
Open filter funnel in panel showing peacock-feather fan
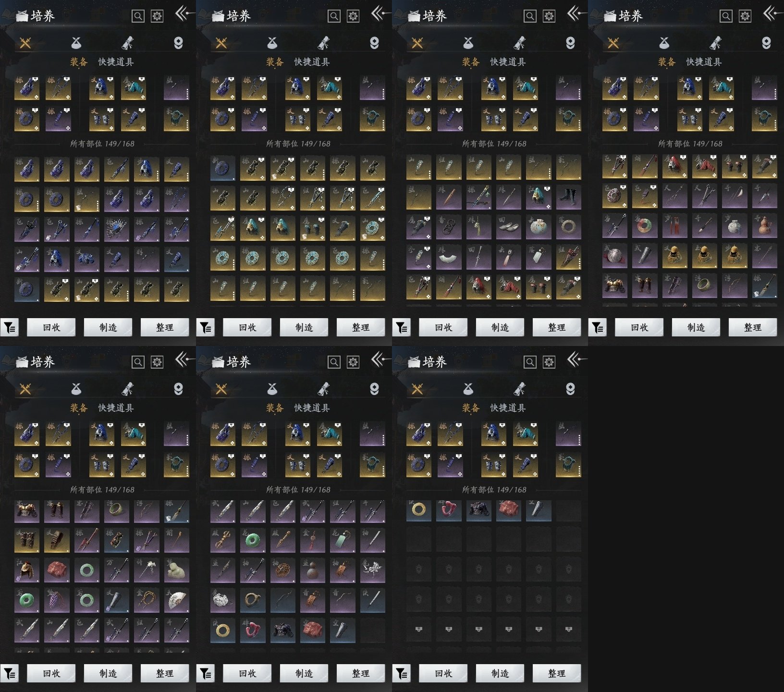10,328
